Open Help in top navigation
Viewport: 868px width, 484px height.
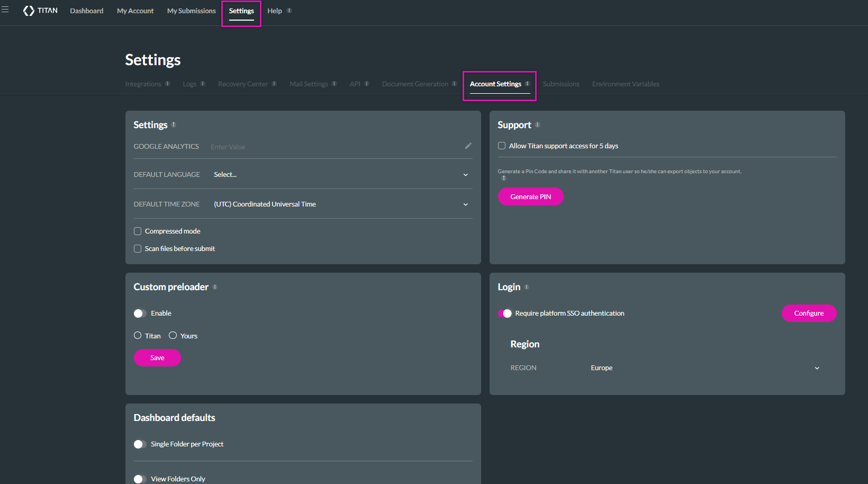click(275, 11)
